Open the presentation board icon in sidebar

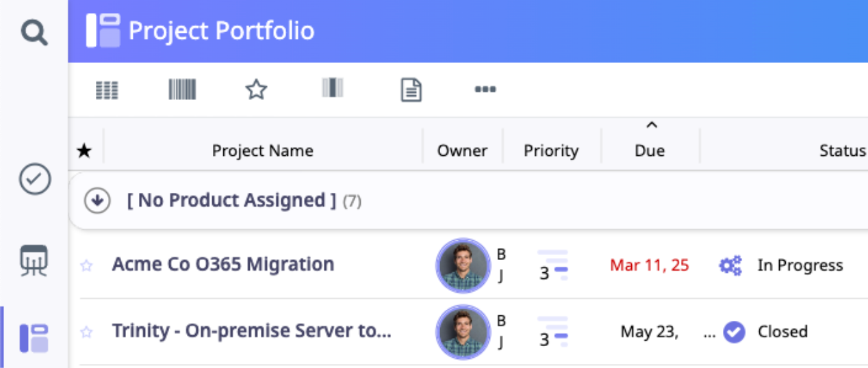click(34, 260)
